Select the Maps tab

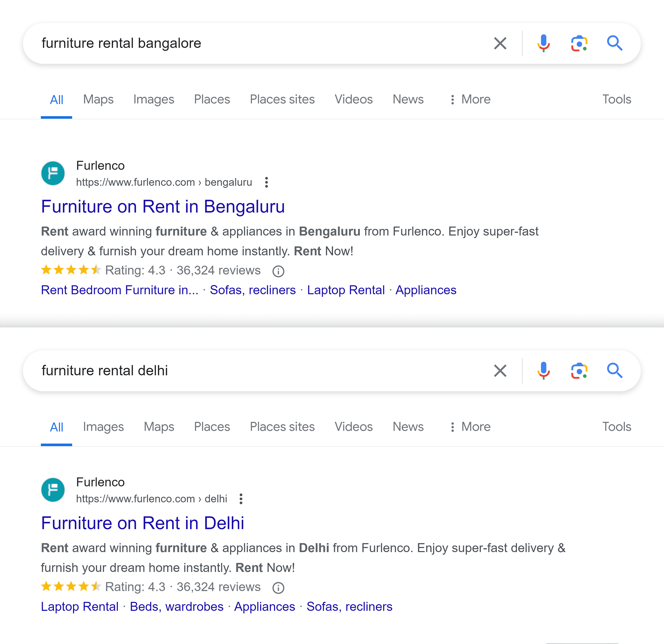click(98, 99)
